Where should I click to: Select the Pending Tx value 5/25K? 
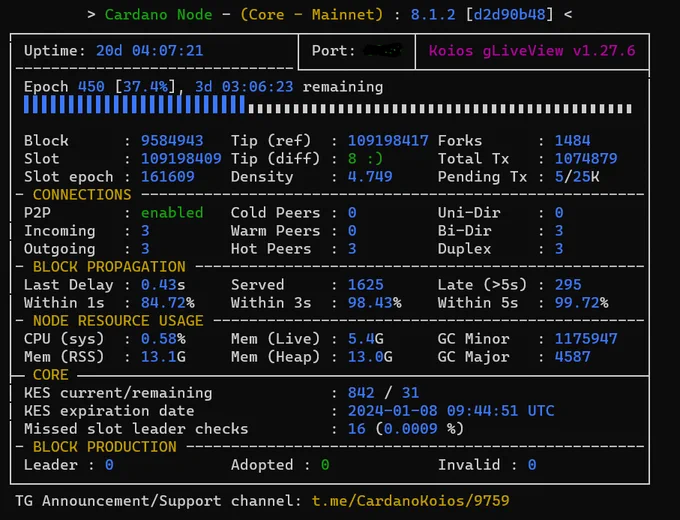pos(577,177)
